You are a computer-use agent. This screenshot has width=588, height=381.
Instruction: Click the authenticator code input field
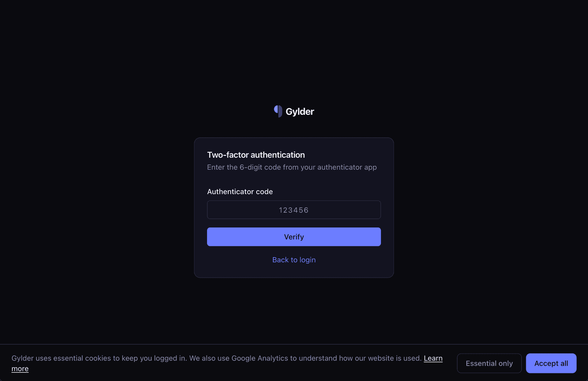coord(294,210)
